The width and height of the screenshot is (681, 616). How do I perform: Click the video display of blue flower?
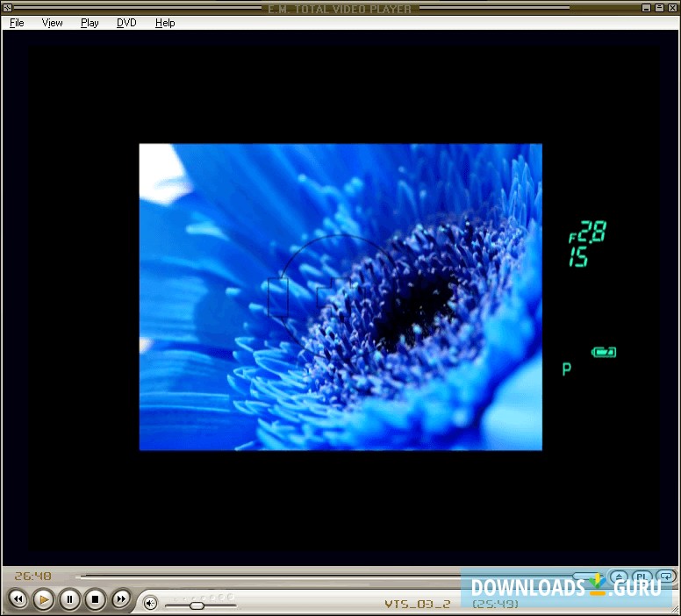pyautogui.click(x=340, y=297)
